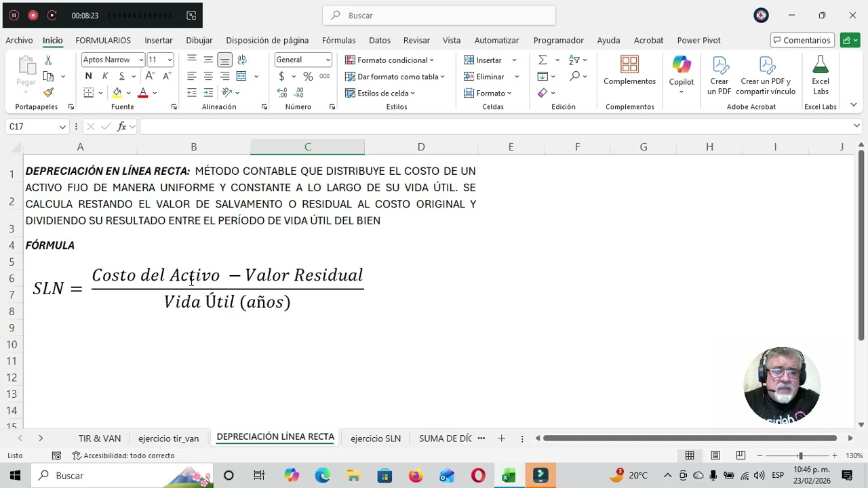Viewport: 868px width, 488px height.
Task: Toggle italic (K) formatting
Action: click(x=105, y=76)
